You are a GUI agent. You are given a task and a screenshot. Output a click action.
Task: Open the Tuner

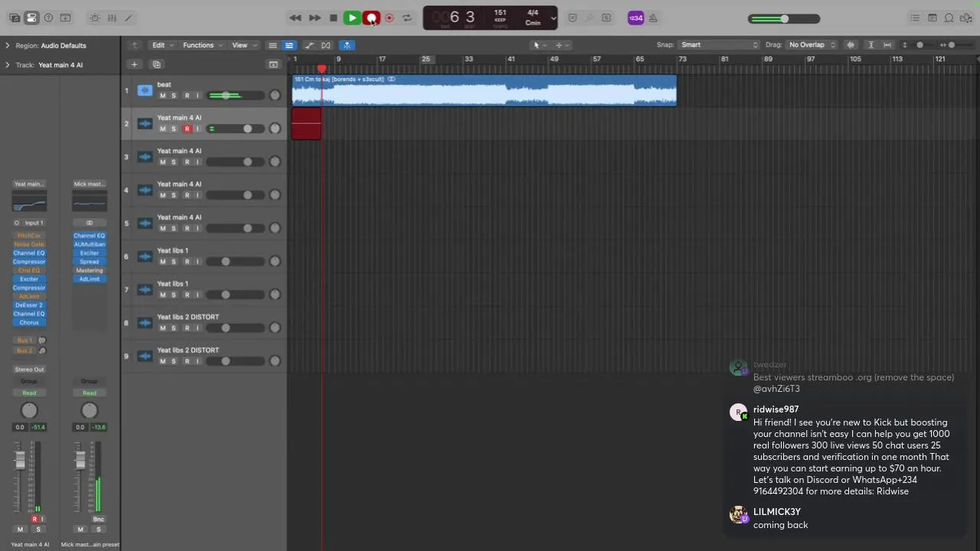[x=590, y=18]
